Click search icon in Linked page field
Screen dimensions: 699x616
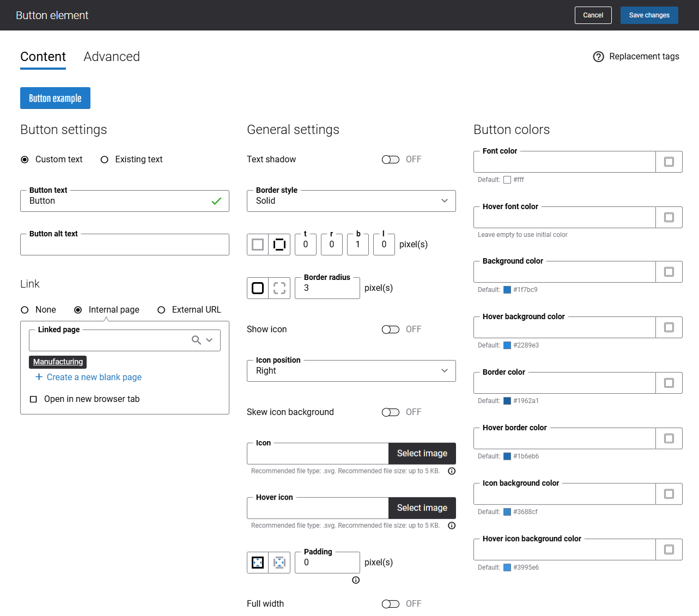(x=196, y=340)
